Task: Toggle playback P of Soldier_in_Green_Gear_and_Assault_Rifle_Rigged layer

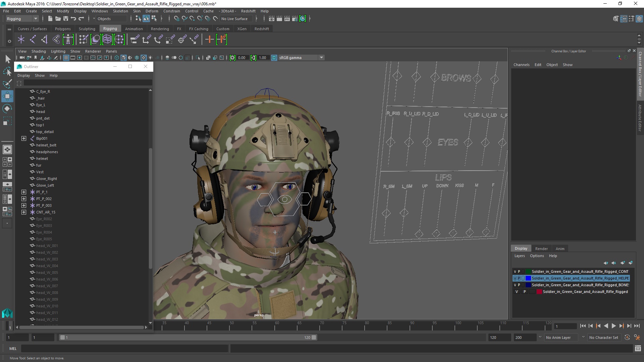Action: click(525, 292)
